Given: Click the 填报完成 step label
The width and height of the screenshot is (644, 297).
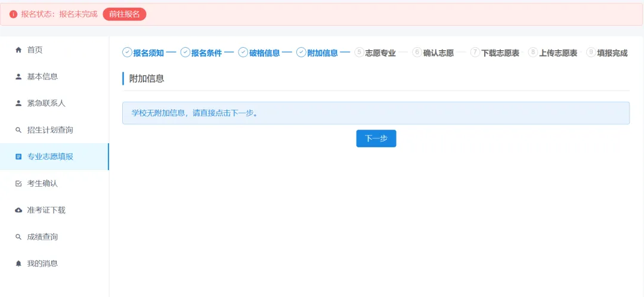Looking at the screenshot, I should [x=612, y=53].
